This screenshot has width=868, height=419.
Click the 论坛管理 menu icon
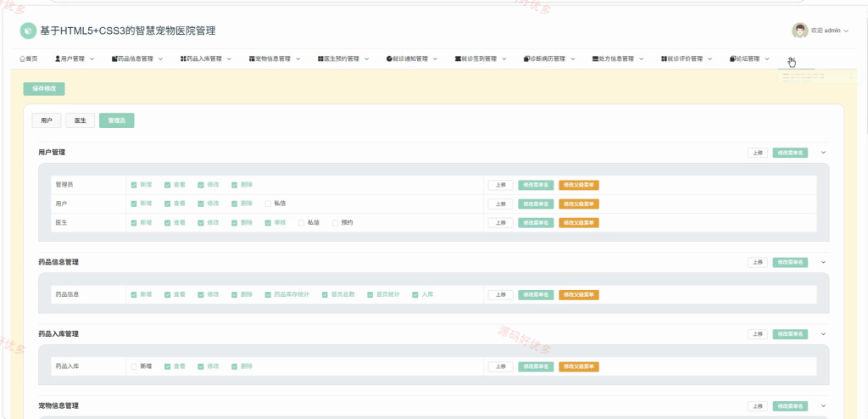point(732,59)
